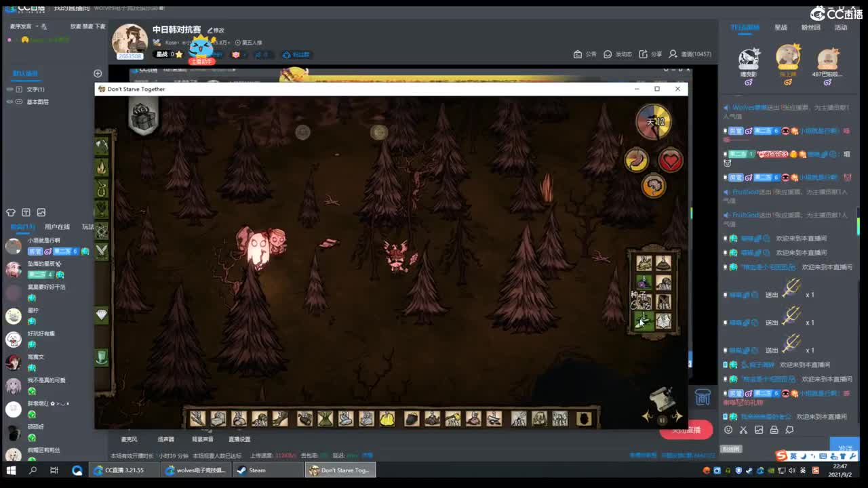
Task: Click the 中日韩对抗赛 stream title
Action: 176,30
